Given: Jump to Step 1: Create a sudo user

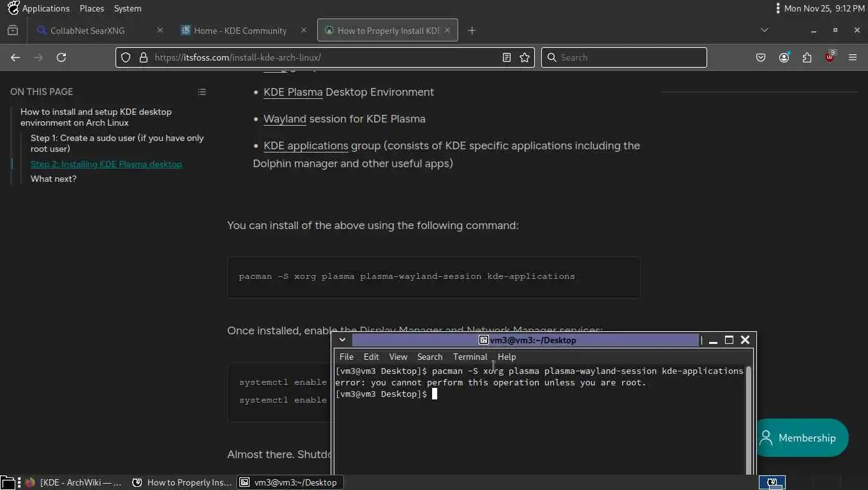Looking at the screenshot, I should coord(117,143).
